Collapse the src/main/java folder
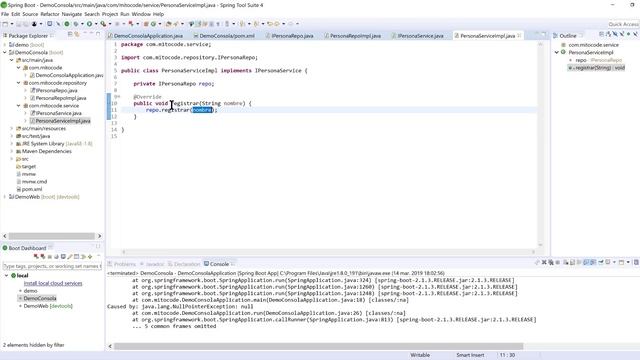The height and width of the screenshot is (360, 640). point(11,60)
